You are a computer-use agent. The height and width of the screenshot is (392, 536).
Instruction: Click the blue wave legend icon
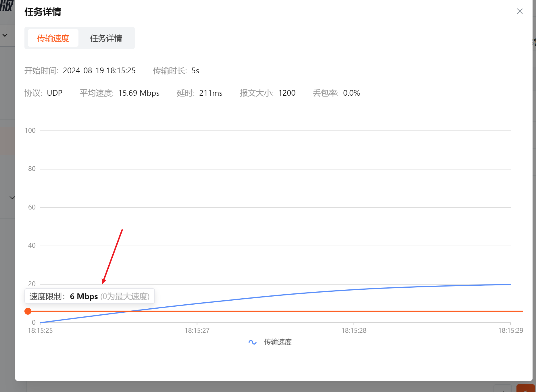pyautogui.click(x=252, y=342)
